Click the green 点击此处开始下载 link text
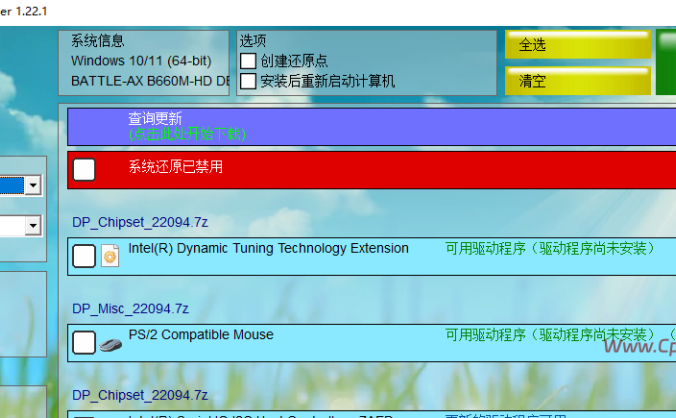This screenshot has height=418, width=676. (187, 134)
